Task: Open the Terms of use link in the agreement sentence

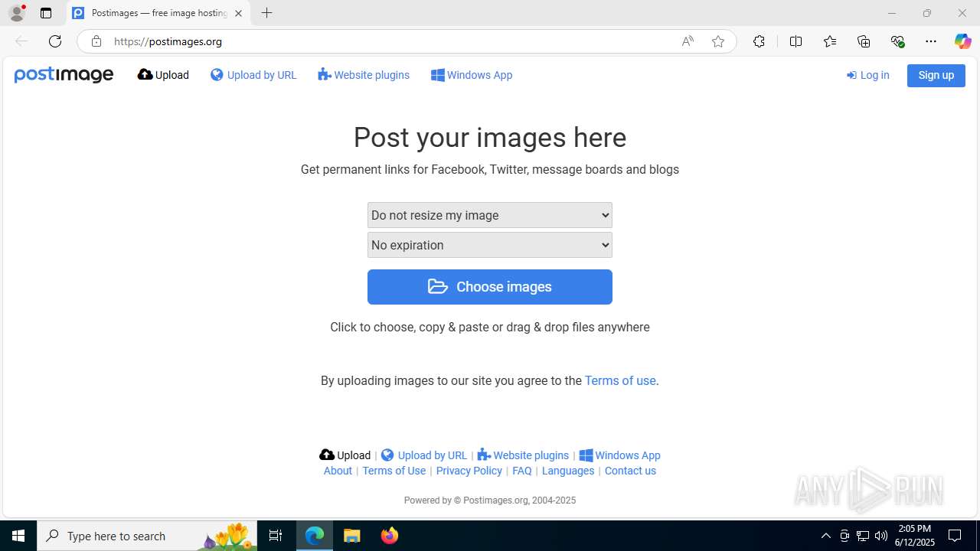Action: pyautogui.click(x=620, y=380)
